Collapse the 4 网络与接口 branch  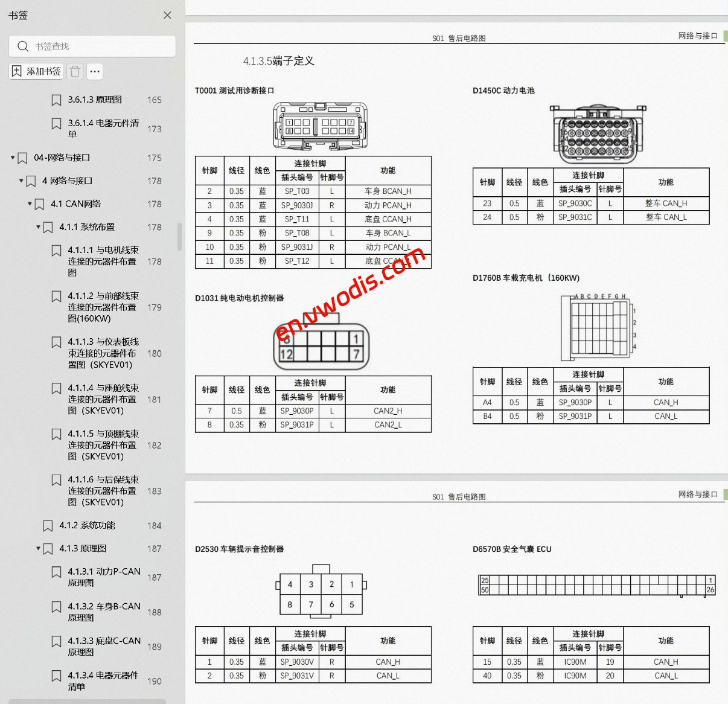[21, 181]
